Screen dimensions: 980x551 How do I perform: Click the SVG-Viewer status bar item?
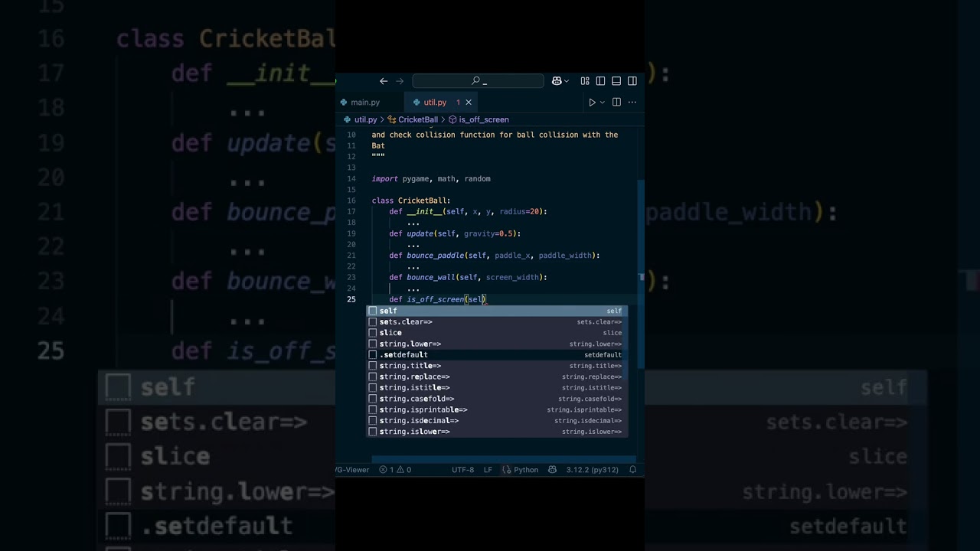[353, 470]
